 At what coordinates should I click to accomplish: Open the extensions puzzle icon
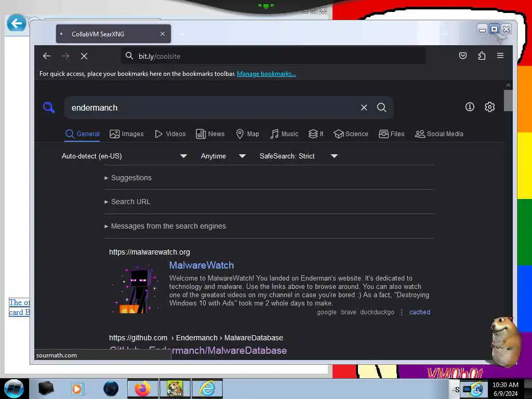[482, 56]
